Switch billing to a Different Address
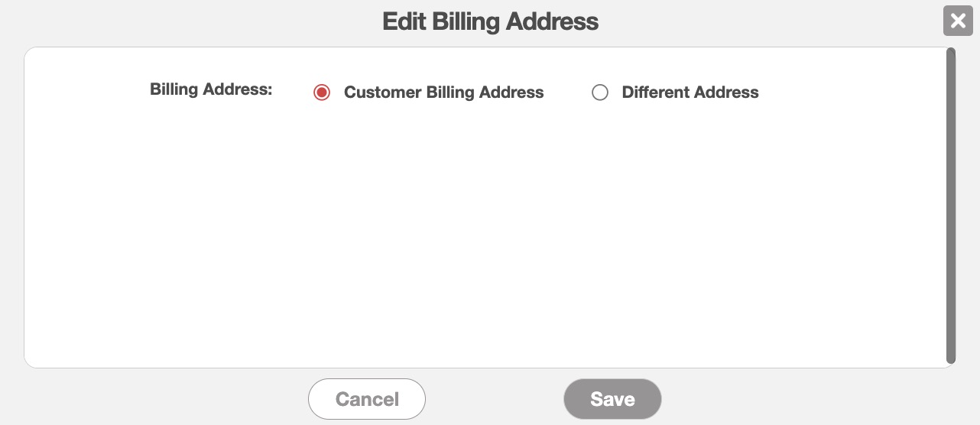Image resolution: width=980 pixels, height=425 pixels. (600, 92)
